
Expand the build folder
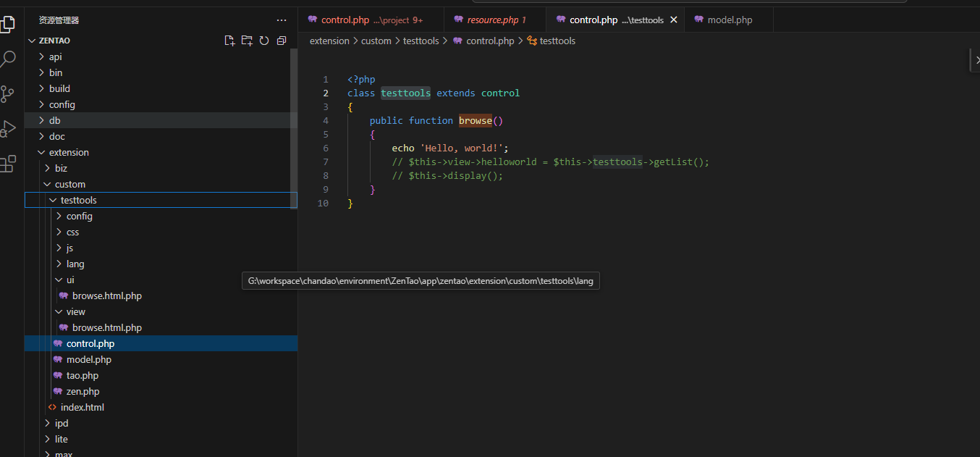point(41,88)
